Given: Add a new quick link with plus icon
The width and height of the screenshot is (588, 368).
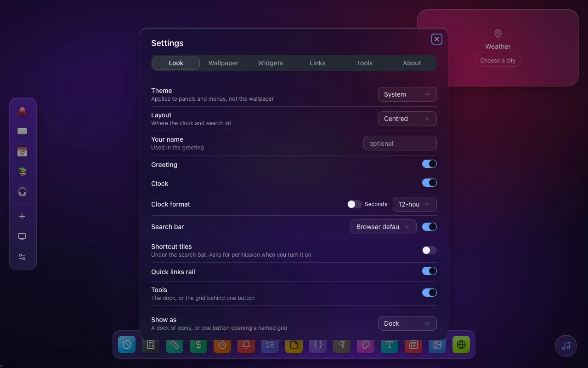Looking at the screenshot, I should coord(22,216).
